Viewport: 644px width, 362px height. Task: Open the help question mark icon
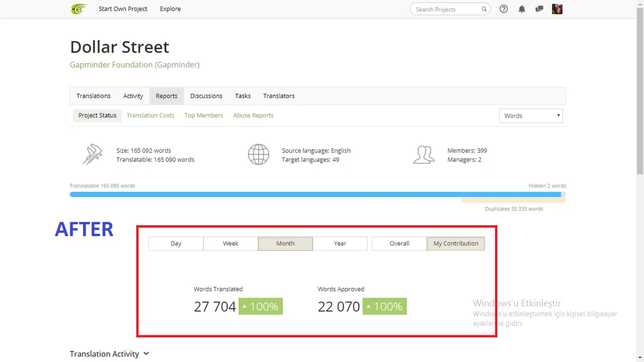pyautogui.click(x=504, y=9)
